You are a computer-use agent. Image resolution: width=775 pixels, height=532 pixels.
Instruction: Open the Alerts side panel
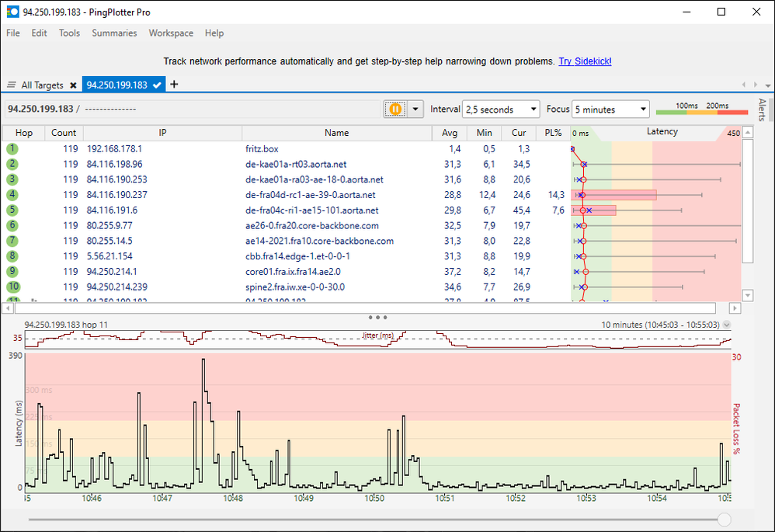tap(762, 110)
